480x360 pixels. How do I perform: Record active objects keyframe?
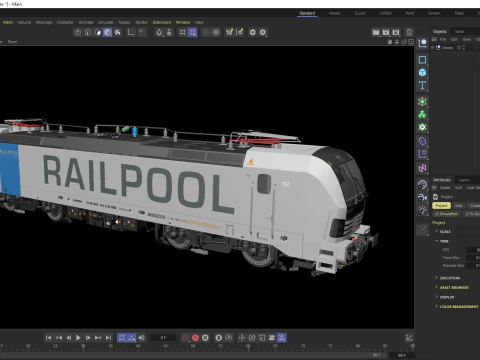[185, 338]
